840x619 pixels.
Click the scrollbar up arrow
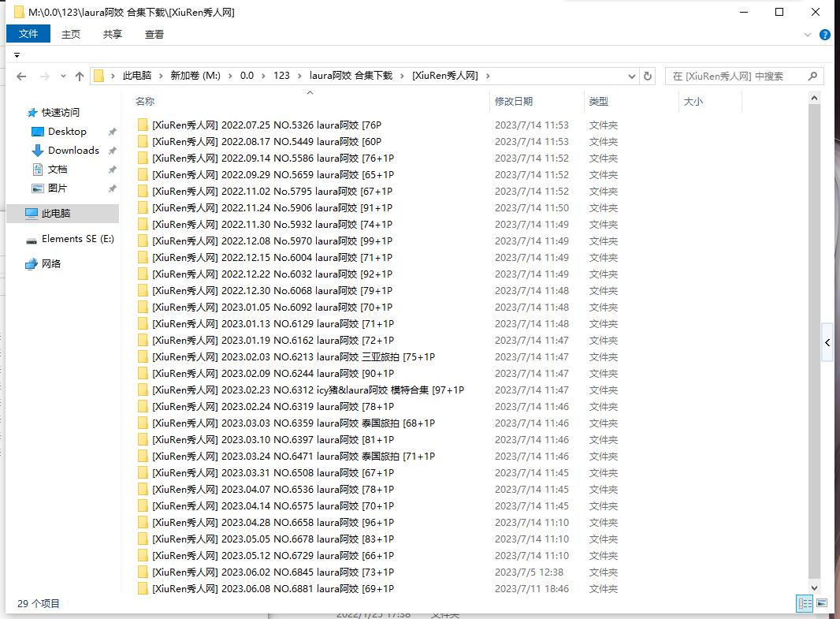(x=814, y=98)
